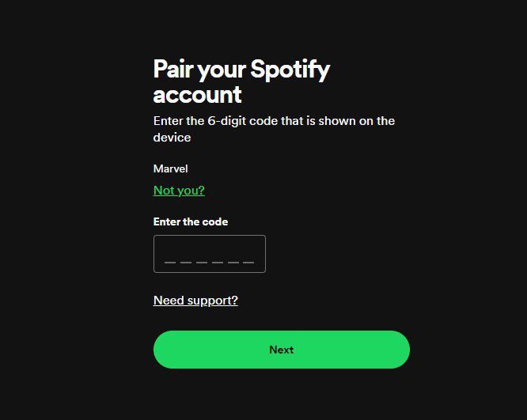Open the "Not you?" link
This screenshot has height=420, width=527.
[179, 191]
